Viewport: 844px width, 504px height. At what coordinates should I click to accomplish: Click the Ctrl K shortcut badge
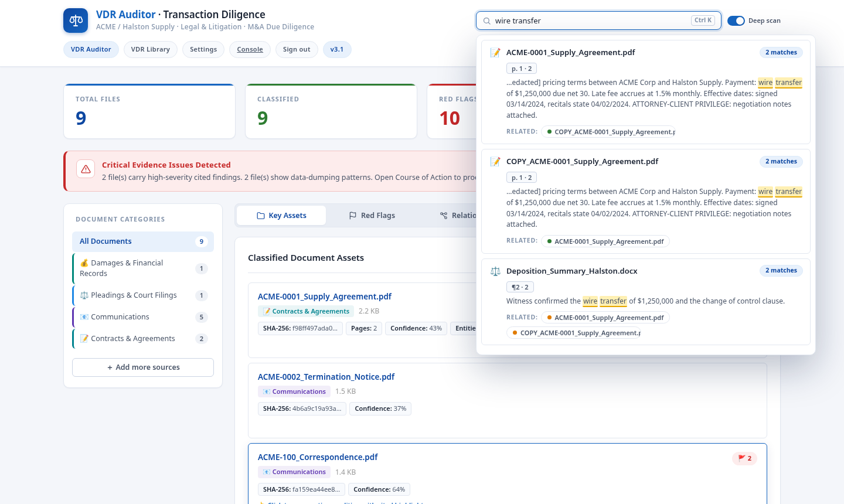pyautogui.click(x=703, y=20)
